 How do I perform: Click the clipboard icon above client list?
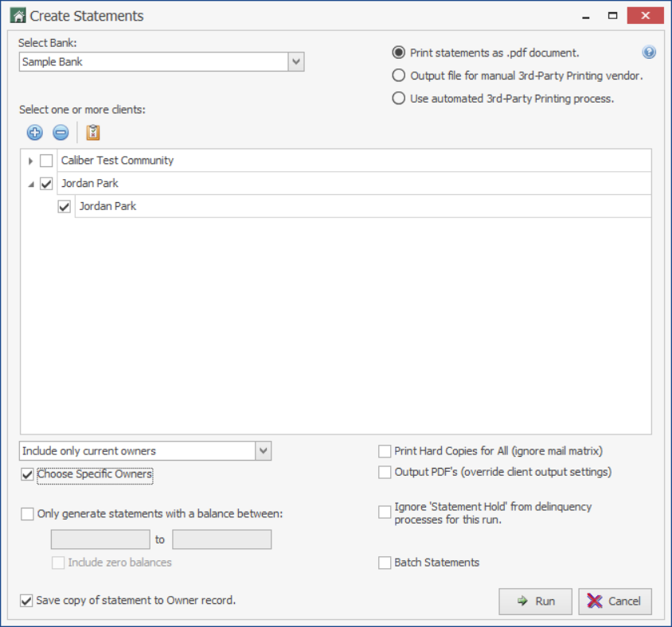click(92, 133)
